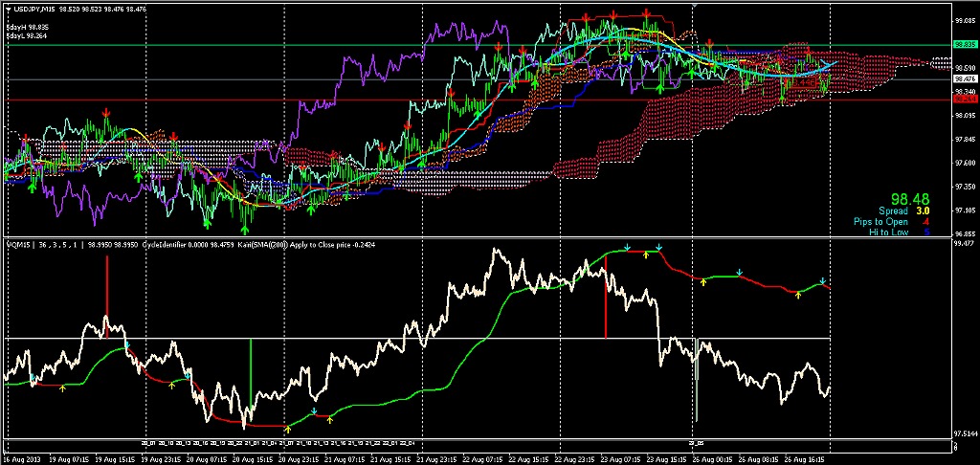Select the 5dayH 98.835 label

(28, 28)
